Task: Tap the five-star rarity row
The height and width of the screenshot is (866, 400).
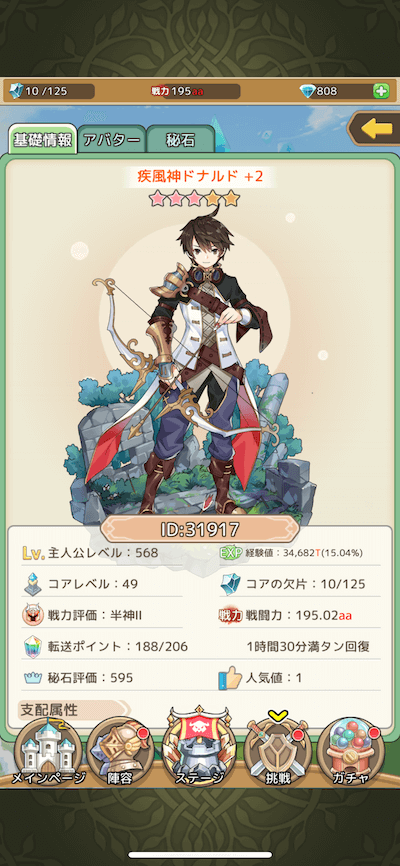Action: (x=195, y=198)
